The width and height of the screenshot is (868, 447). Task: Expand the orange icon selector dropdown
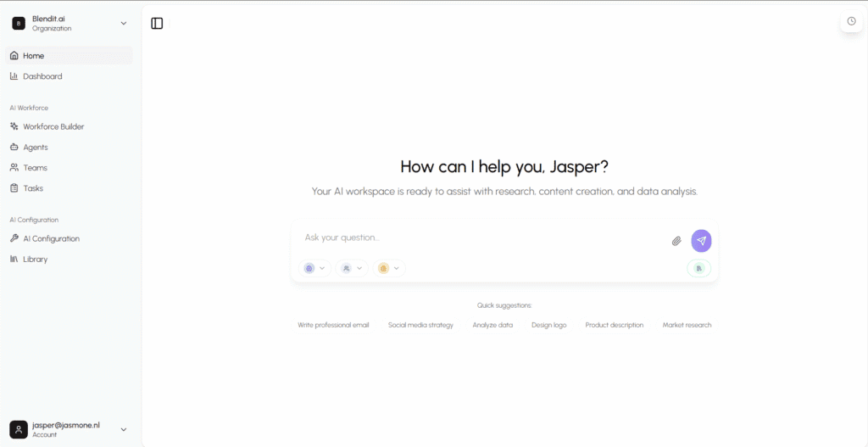pos(388,268)
